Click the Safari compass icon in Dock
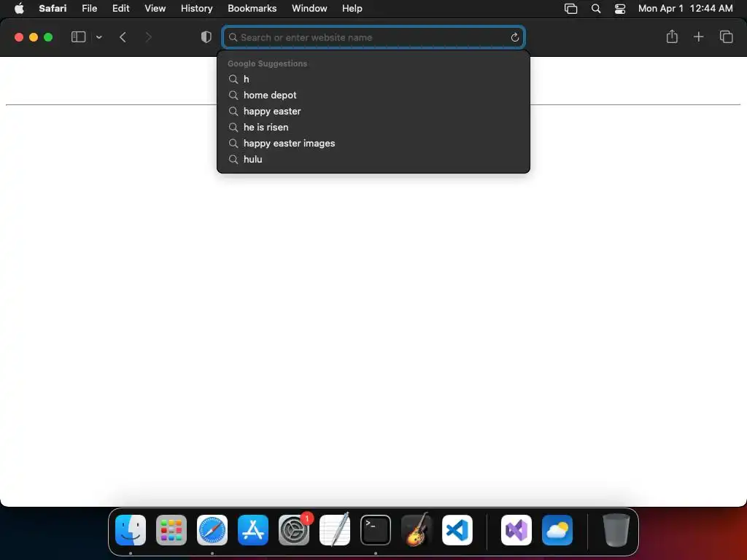The width and height of the screenshot is (747, 560). click(x=212, y=530)
